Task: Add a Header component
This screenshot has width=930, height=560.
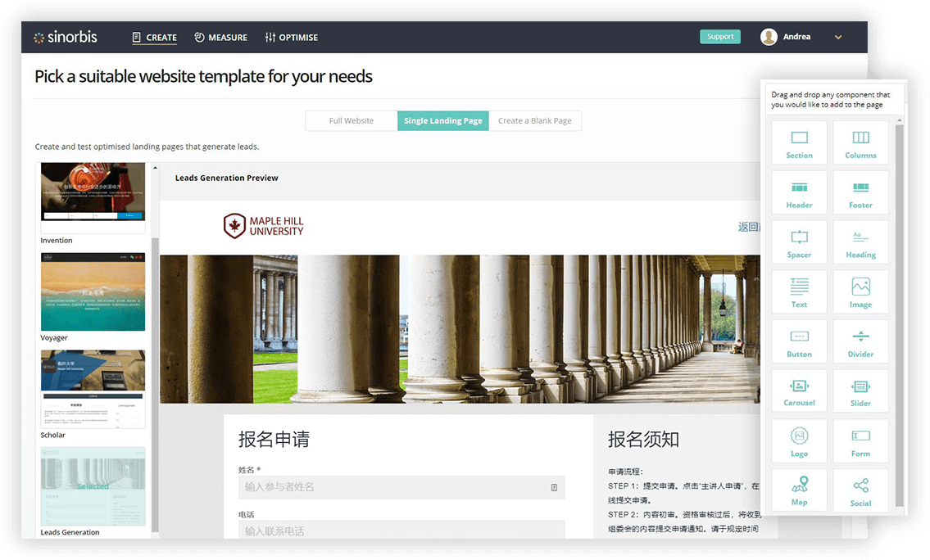Action: pos(798,192)
